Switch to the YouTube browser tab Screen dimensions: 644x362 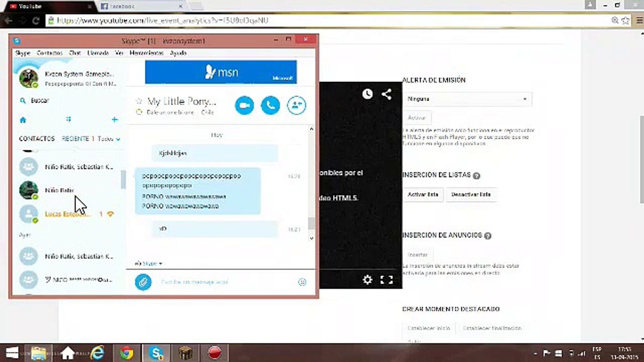(50, 7)
